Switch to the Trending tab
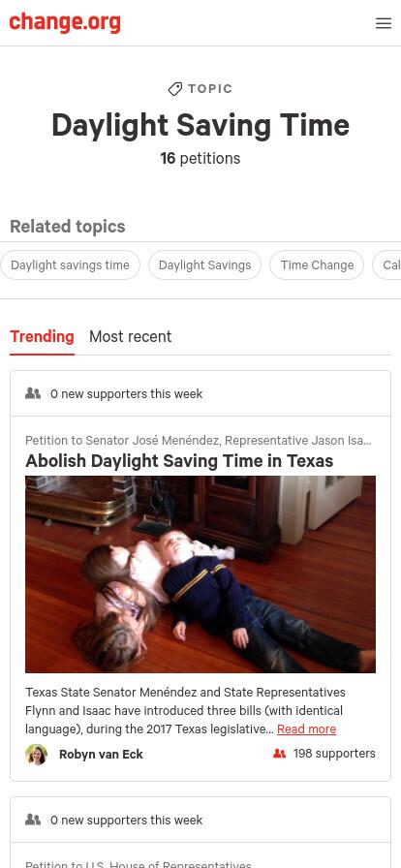 point(42,336)
